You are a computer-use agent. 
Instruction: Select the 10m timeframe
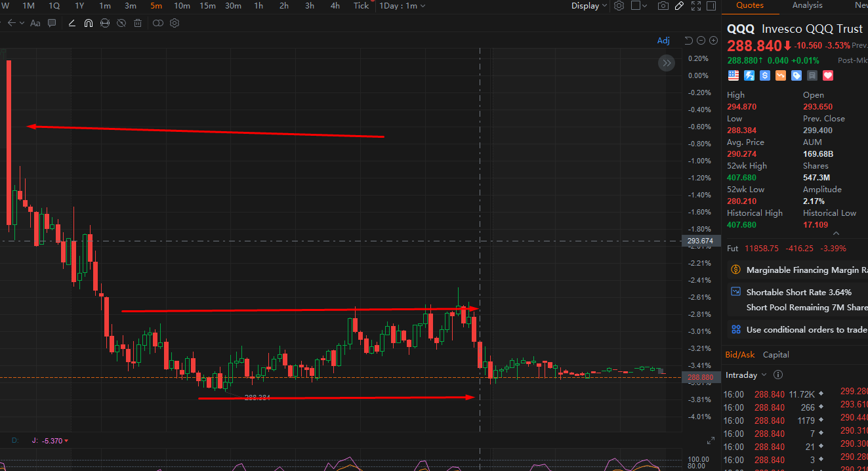point(182,6)
